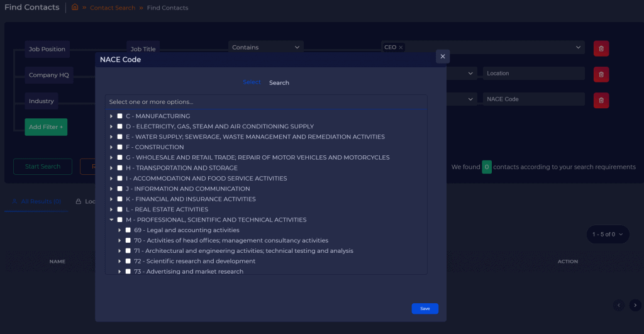Viewport: 644px width, 334px height.
Task: Delete the Company HQ filter row
Action: tap(601, 74)
